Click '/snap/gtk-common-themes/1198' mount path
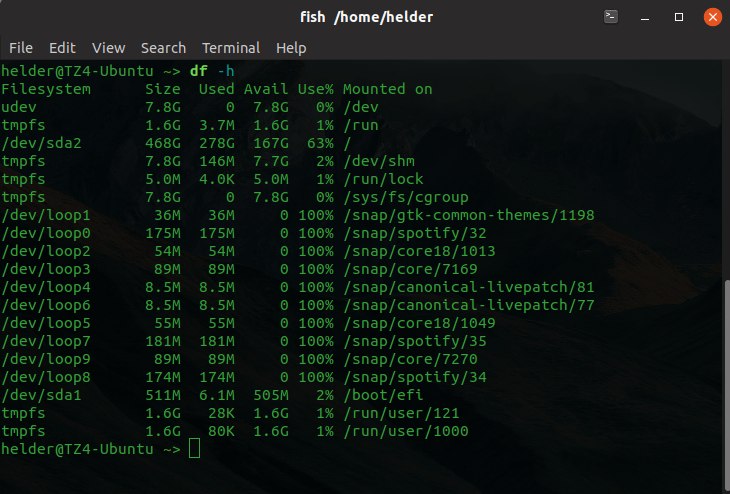The width and height of the screenshot is (730, 494). (469, 216)
